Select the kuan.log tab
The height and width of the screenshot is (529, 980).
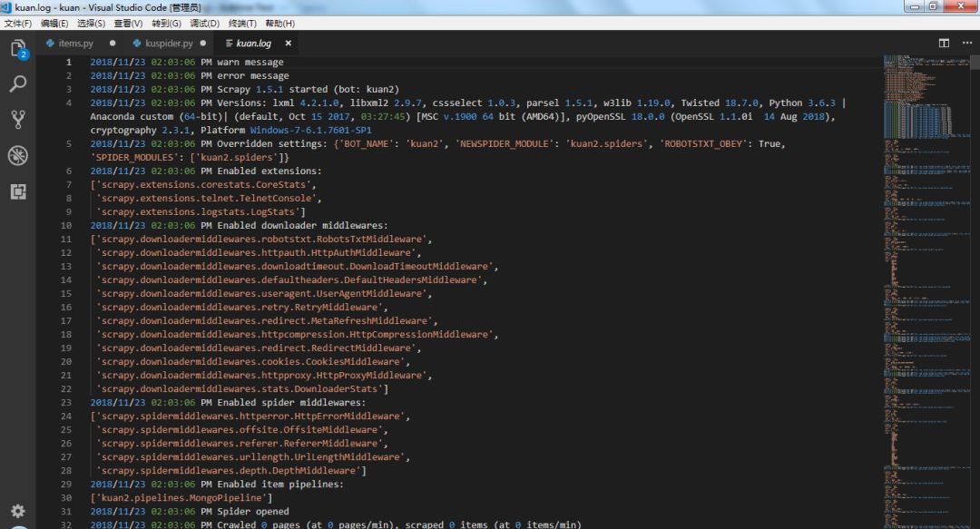click(253, 44)
